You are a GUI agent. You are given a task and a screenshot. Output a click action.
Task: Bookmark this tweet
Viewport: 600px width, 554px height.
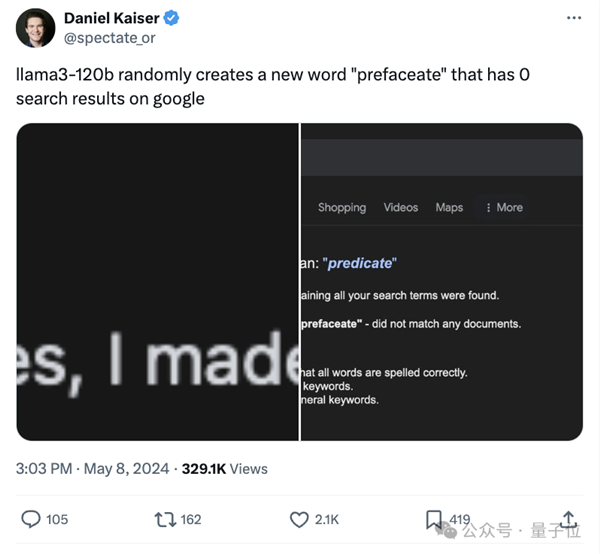434,519
